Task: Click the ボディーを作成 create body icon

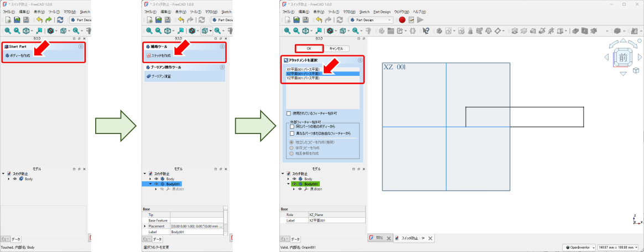Action: pos(19,56)
